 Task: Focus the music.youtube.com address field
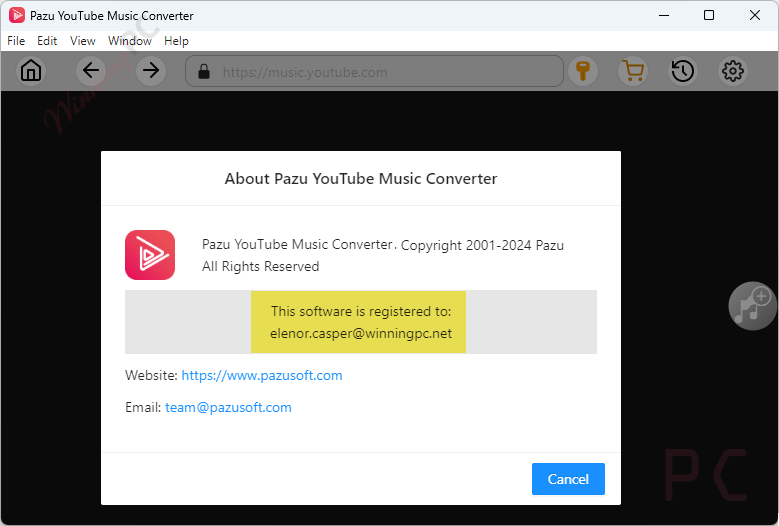click(374, 72)
